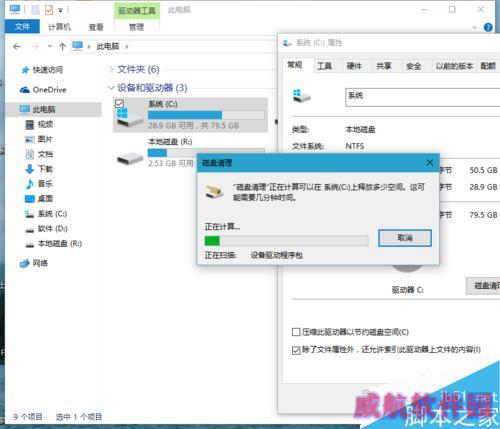
Task: Click the R: drive usage bar
Action: point(206,152)
